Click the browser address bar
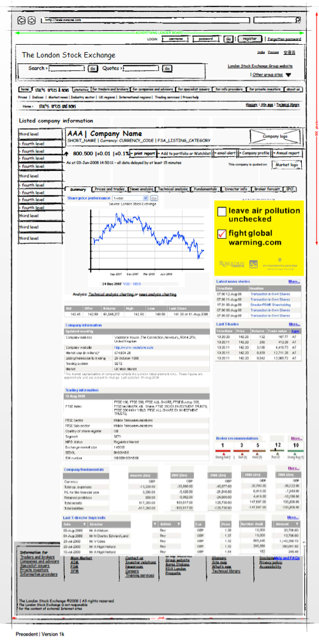This screenshot has height=644, width=319. [145, 20]
